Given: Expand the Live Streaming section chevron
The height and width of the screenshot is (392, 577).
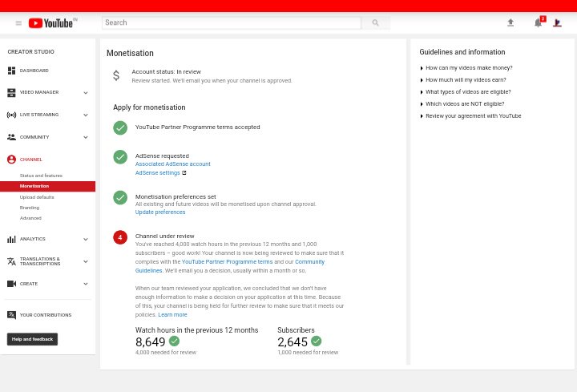Looking at the screenshot, I should point(86,115).
